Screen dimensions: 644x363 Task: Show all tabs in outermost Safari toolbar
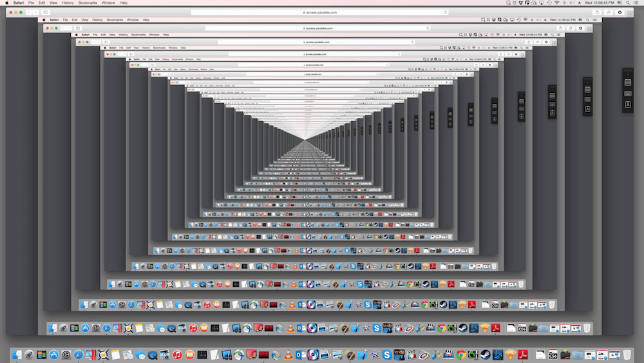click(x=609, y=12)
